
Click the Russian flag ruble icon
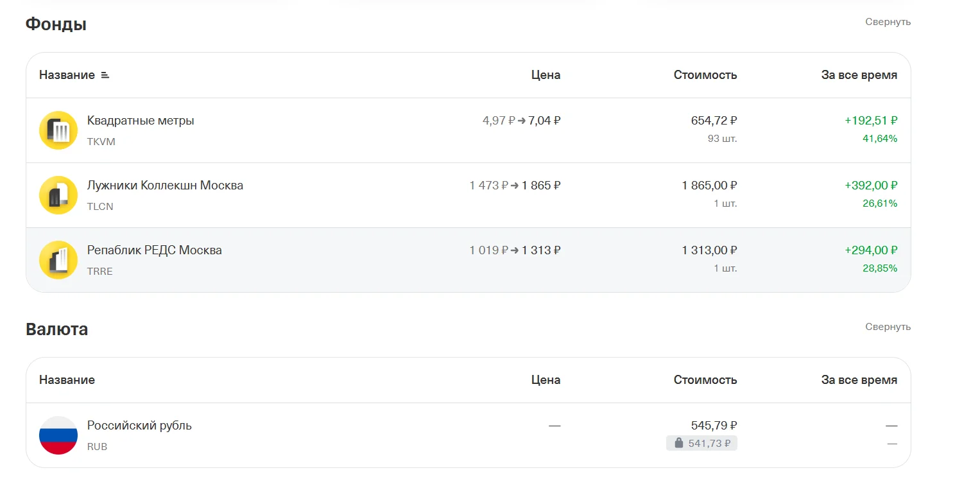point(58,435)
